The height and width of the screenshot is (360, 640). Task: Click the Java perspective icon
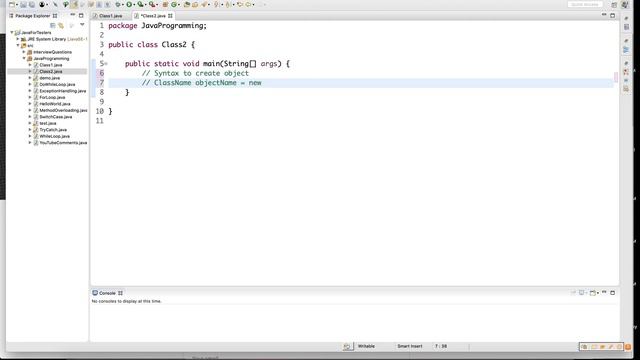pyautogui.click(x=624, y=4)
